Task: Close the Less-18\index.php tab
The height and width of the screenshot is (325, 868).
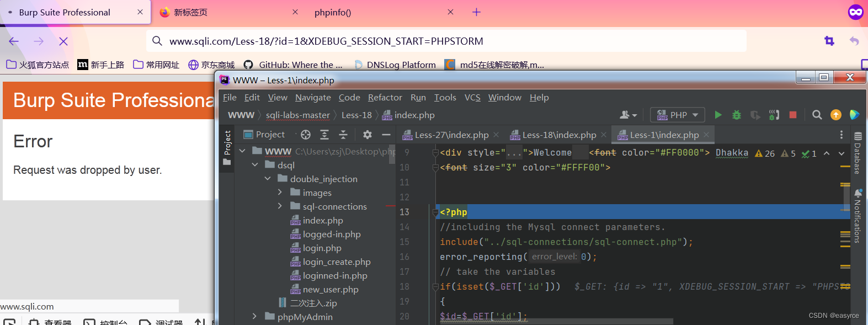Action: [604, 135]
